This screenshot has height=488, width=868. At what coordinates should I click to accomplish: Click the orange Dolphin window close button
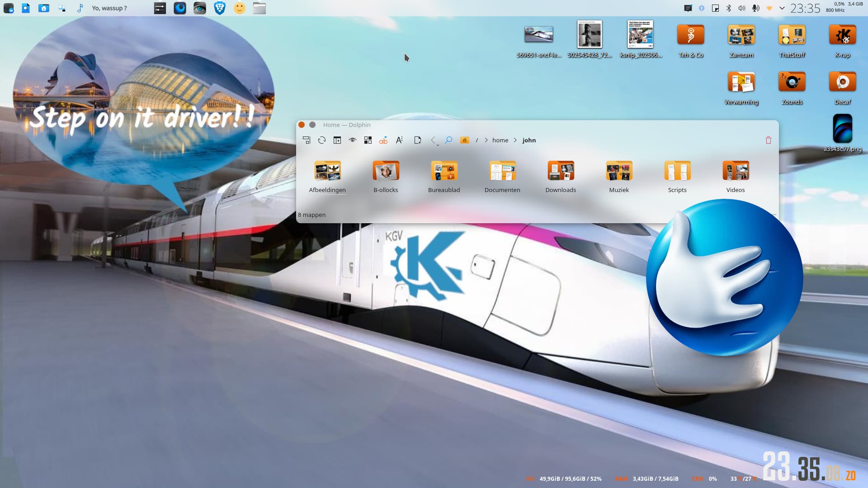coord(302,125)
